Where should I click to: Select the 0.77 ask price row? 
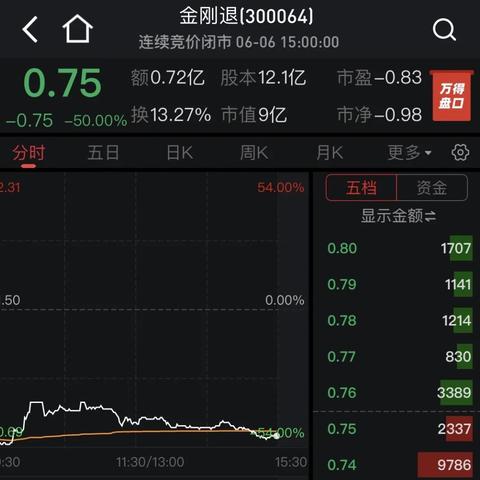click(x=399, y=357)
